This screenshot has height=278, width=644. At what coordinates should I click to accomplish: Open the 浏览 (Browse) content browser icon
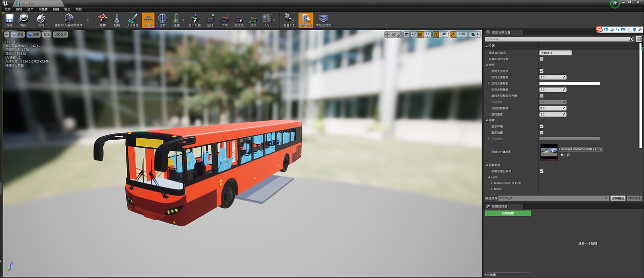(23, 20)
